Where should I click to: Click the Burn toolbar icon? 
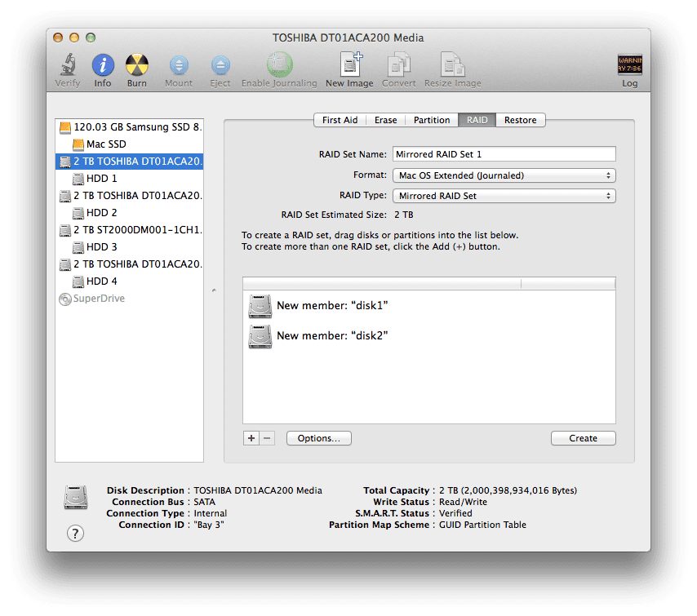tap(137, 65)
